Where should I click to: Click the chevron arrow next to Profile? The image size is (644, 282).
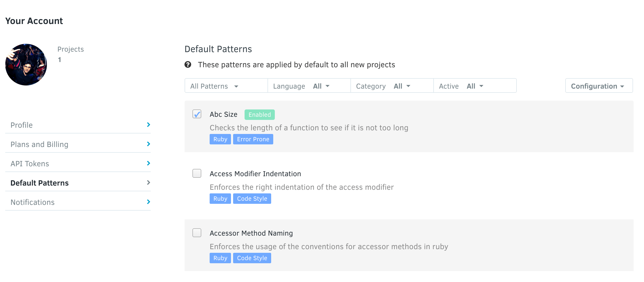(x=148, y=125)
